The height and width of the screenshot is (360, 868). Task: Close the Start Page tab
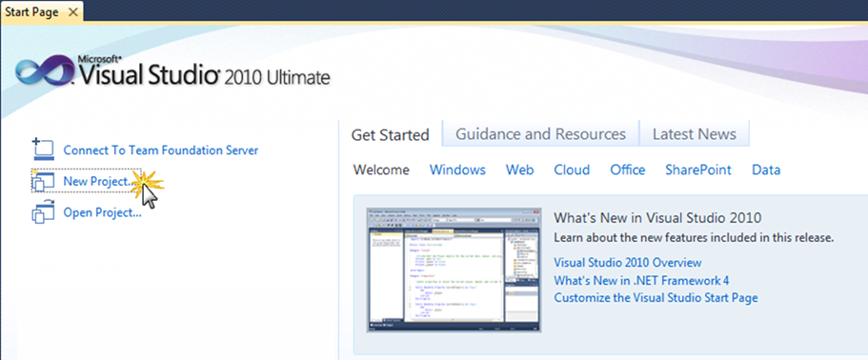point(73,12)
